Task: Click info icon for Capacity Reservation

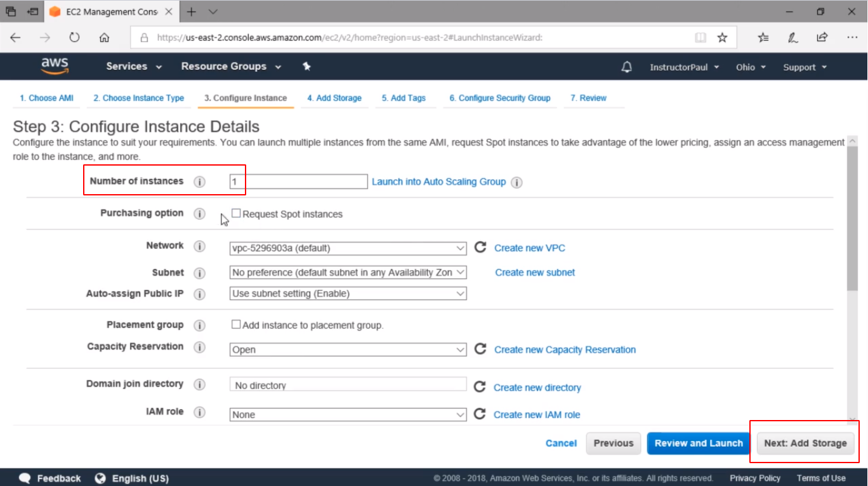Action: pos(199,347)
